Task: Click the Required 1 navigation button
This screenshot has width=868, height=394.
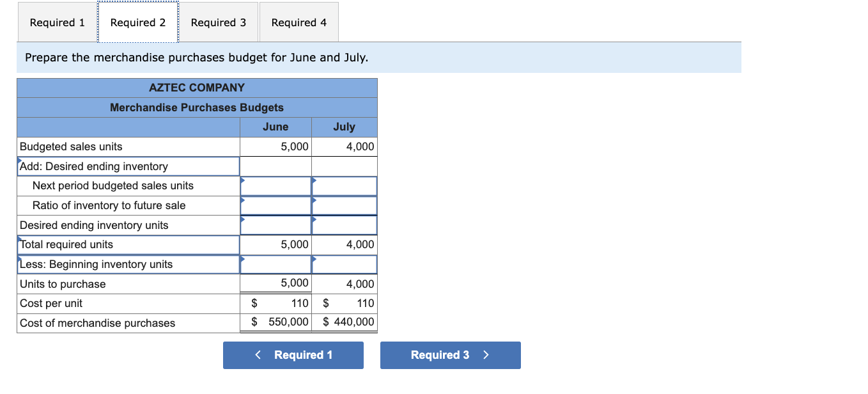Action: [293, 355]
